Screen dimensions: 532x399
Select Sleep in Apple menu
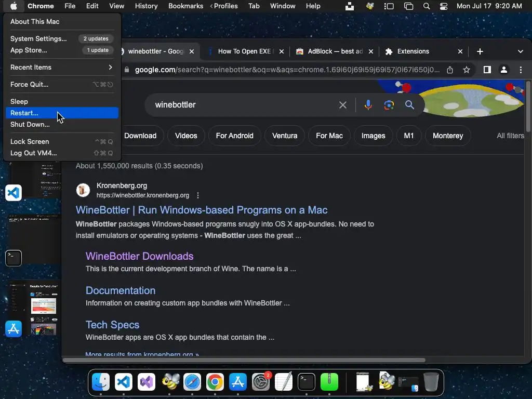[x=62, y=101]
